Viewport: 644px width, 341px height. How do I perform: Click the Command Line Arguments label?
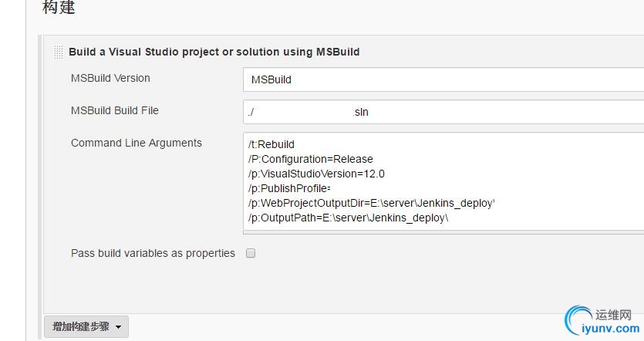coord(137,143)
